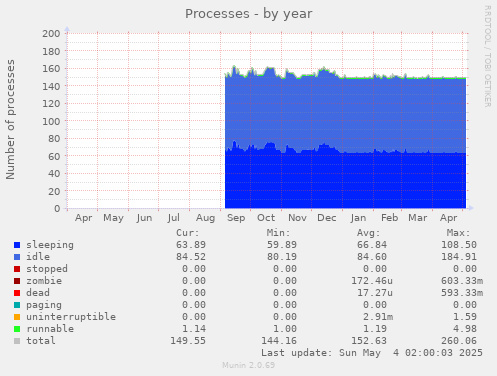Click the 'Min:' column header
The image size is (497, 376).
coord(278,233)
